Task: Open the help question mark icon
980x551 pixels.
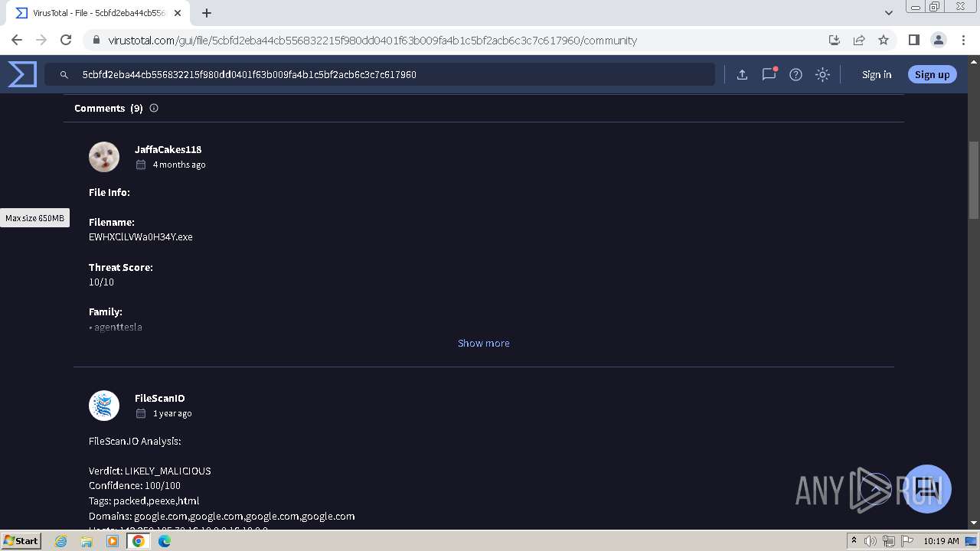Action: click(795, 74)
